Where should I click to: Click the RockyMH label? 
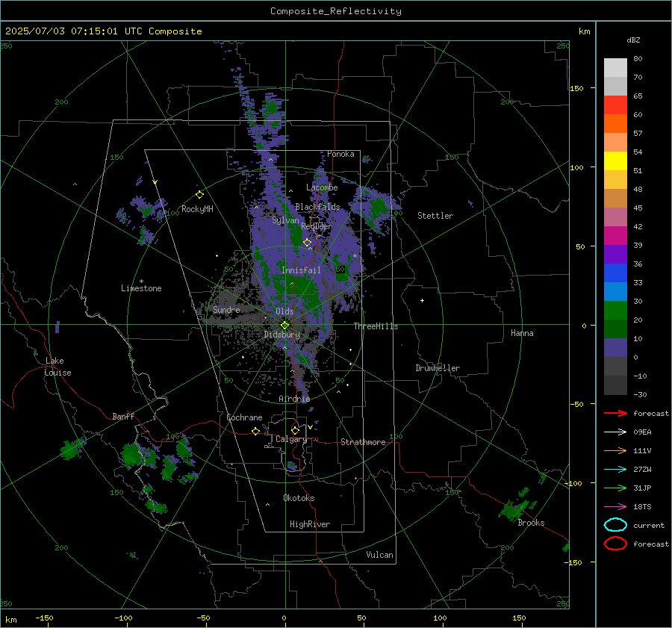(x=197, y=209)
